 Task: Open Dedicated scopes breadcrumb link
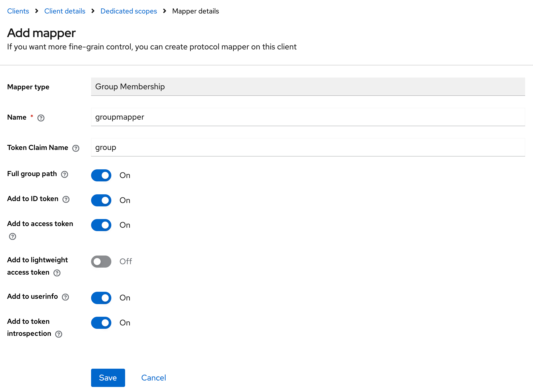(129, 11)
